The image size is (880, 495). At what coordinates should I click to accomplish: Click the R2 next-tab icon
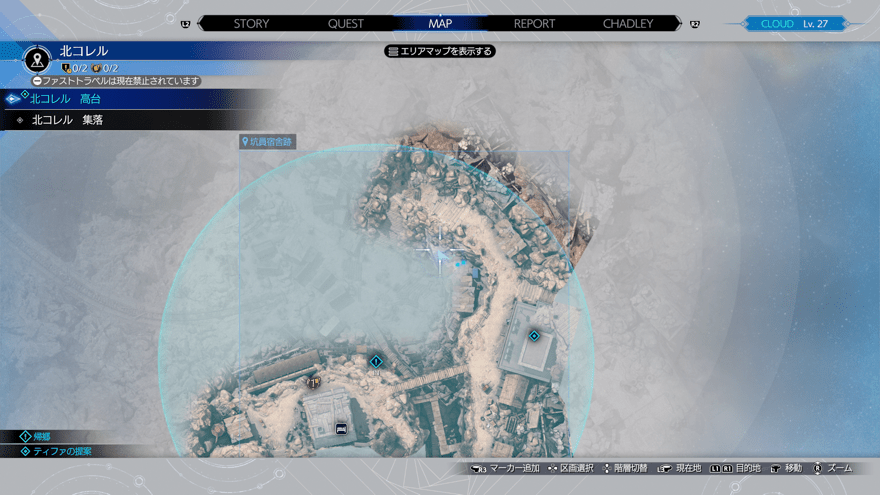[695, 24]
